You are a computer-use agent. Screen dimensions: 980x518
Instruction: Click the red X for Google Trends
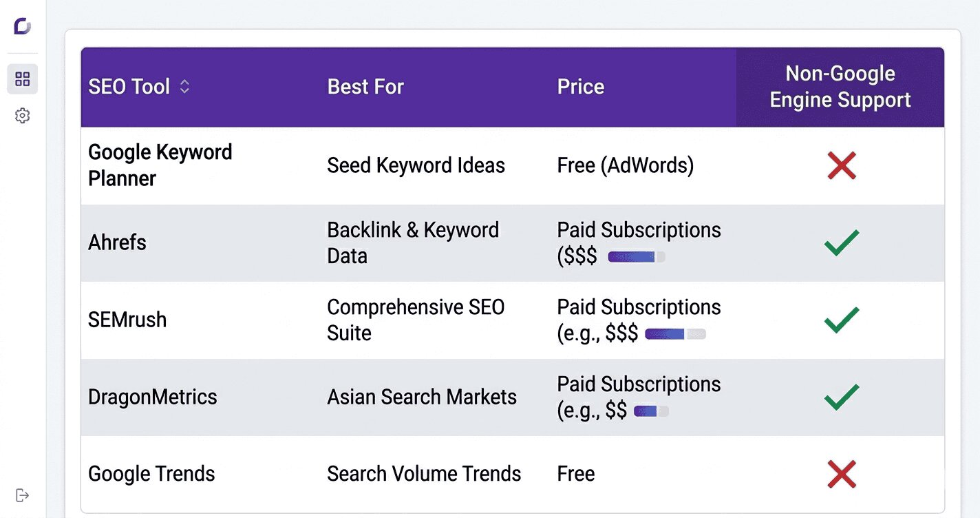pyautogui.click(x=841, y=474)
